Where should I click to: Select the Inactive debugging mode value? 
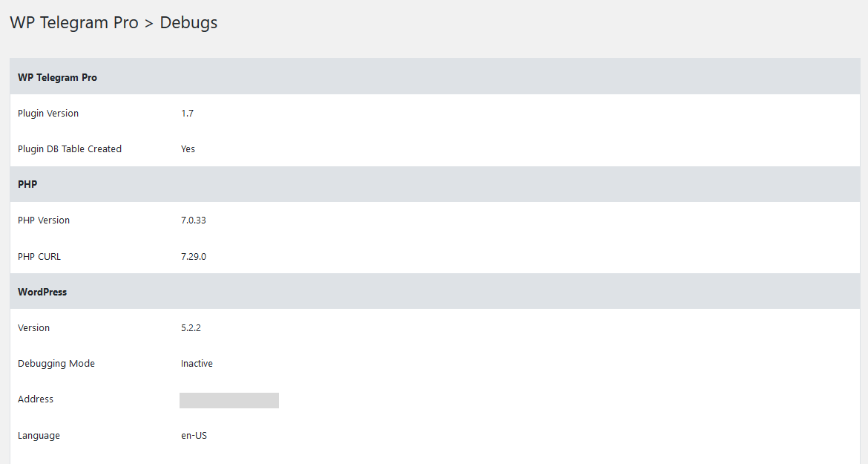(197, 364)
